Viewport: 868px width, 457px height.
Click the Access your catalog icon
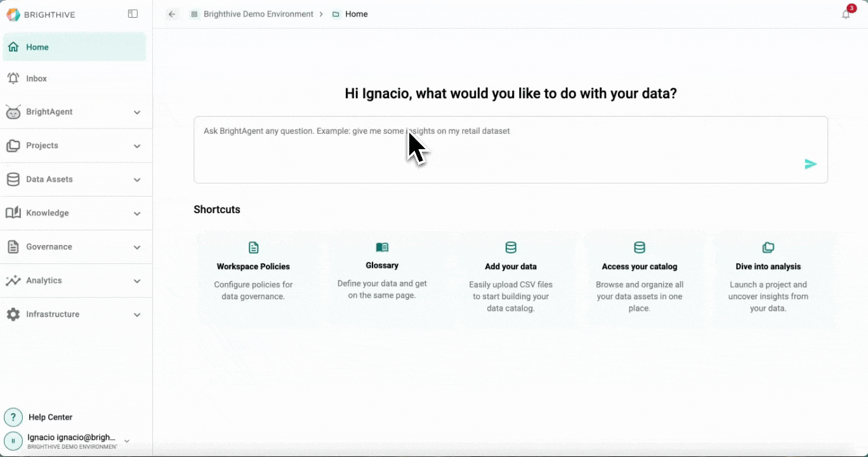[640, 248]
